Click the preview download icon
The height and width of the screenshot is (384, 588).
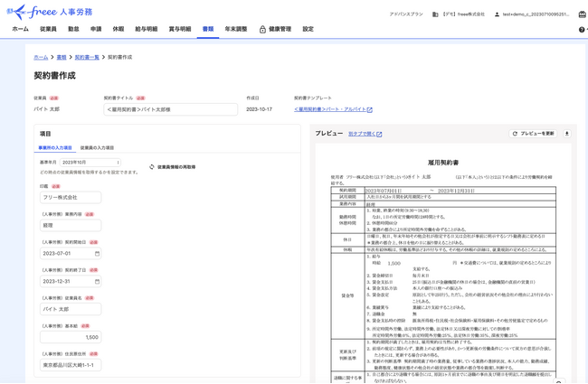[x=567, y=134]
